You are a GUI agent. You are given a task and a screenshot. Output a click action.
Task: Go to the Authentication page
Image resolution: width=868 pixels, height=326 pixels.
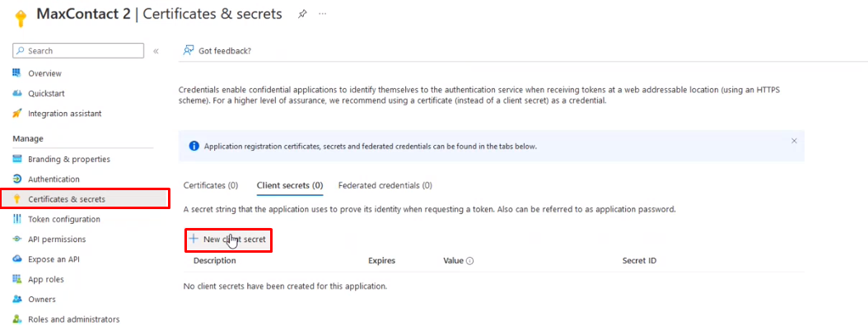(54, 179)
